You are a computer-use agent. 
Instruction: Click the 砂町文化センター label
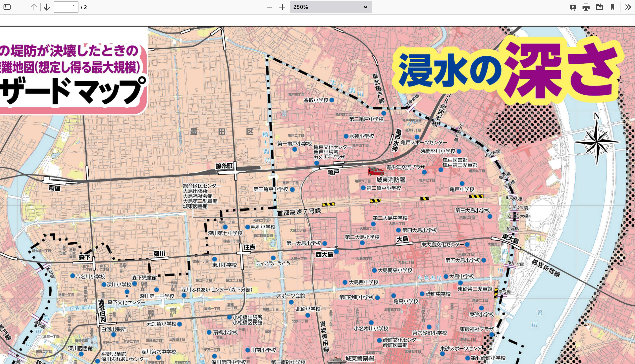click(402, 340)
